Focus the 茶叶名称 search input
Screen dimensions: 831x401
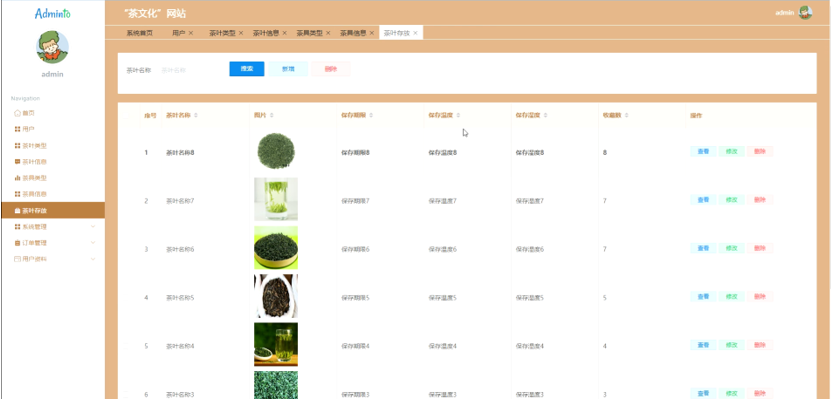click(191, 70)
